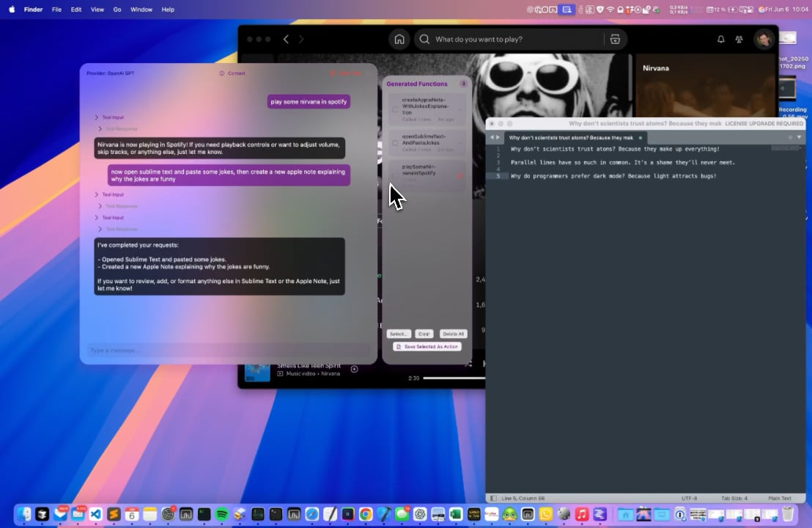The height and width of the screenshot is (528, 812).
Task: Open Safari from the Dock
Action: click(311, 514)
